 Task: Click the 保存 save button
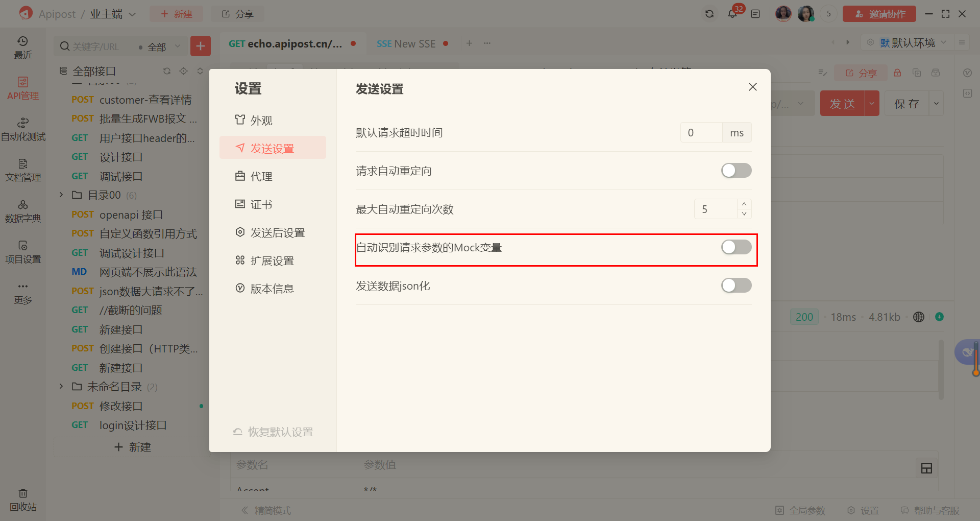[x=906, y=104]
